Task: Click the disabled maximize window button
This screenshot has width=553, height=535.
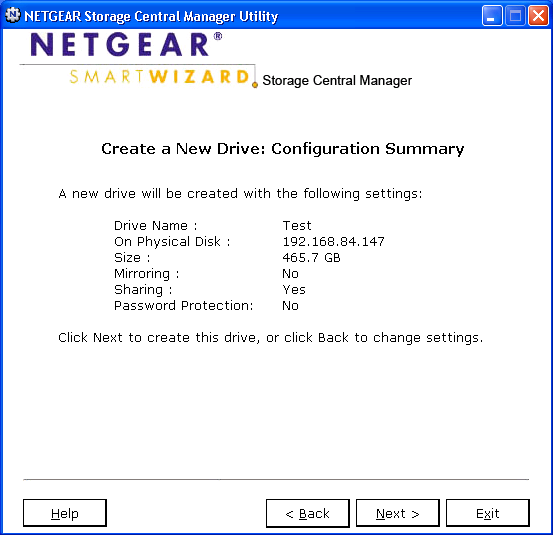Action: pos(515,16)
